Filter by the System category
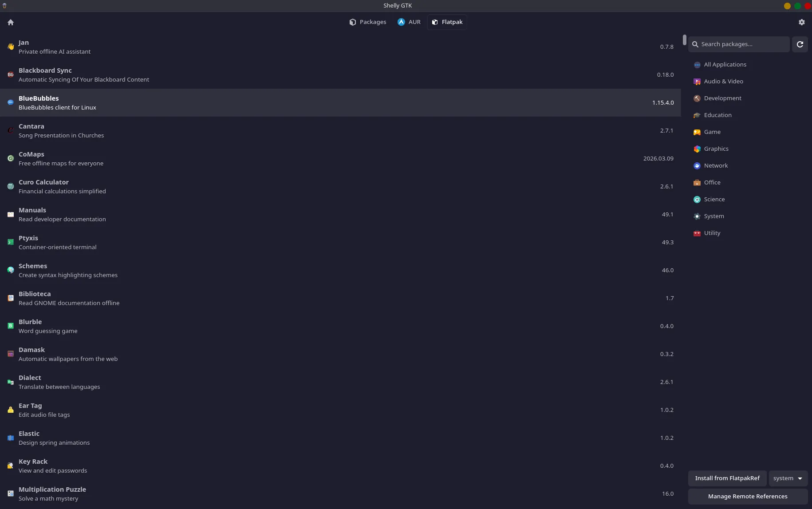 point(748,216)
